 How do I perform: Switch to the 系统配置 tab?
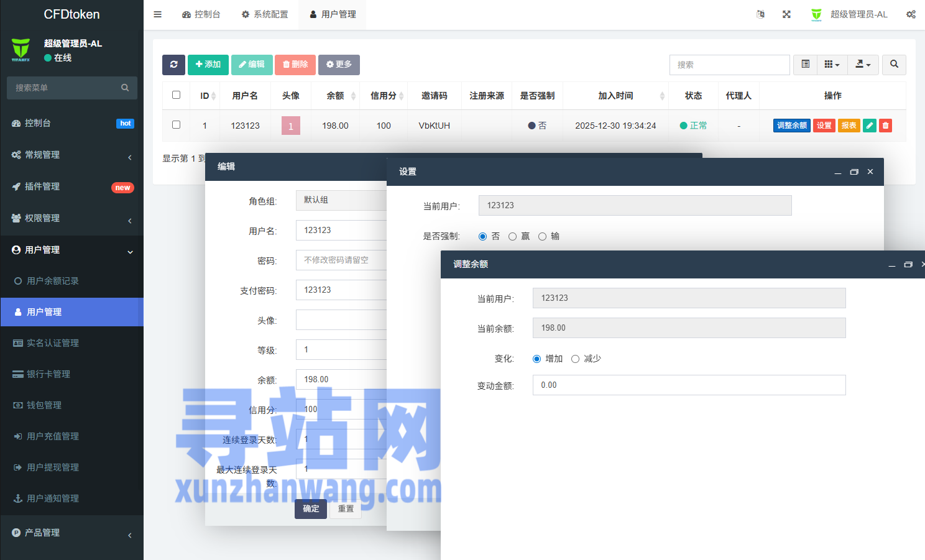(265, 14)
